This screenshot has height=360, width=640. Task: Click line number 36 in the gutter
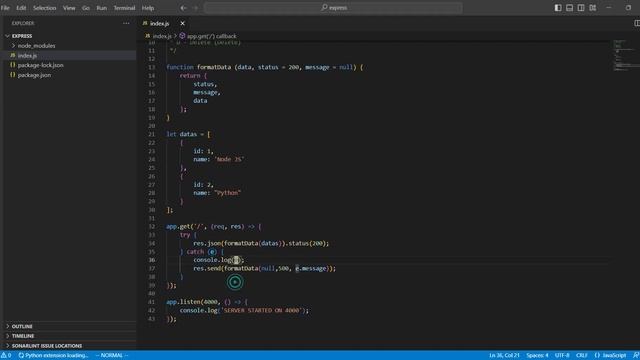(x=151, y=260)
